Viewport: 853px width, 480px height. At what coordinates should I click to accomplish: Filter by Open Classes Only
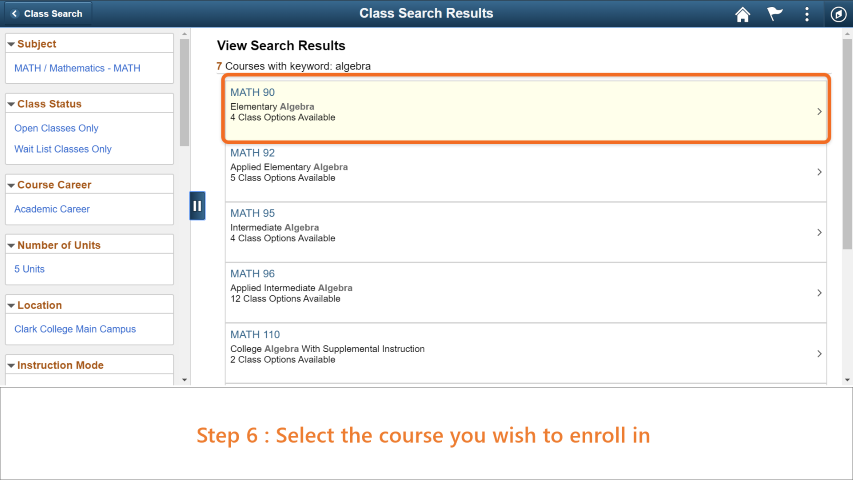pos(56,128)
